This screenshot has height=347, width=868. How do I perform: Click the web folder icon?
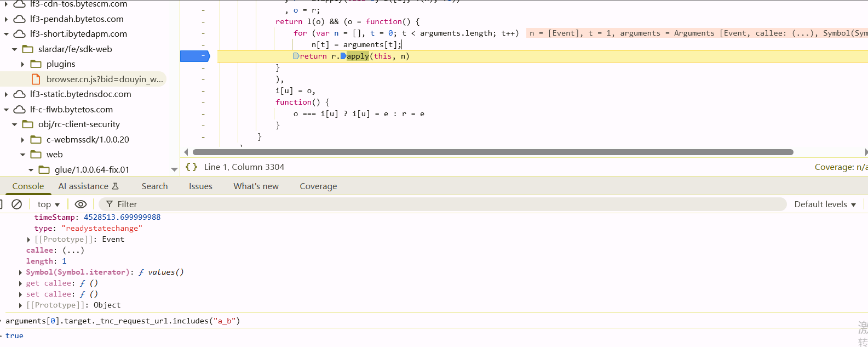(36, 155)
